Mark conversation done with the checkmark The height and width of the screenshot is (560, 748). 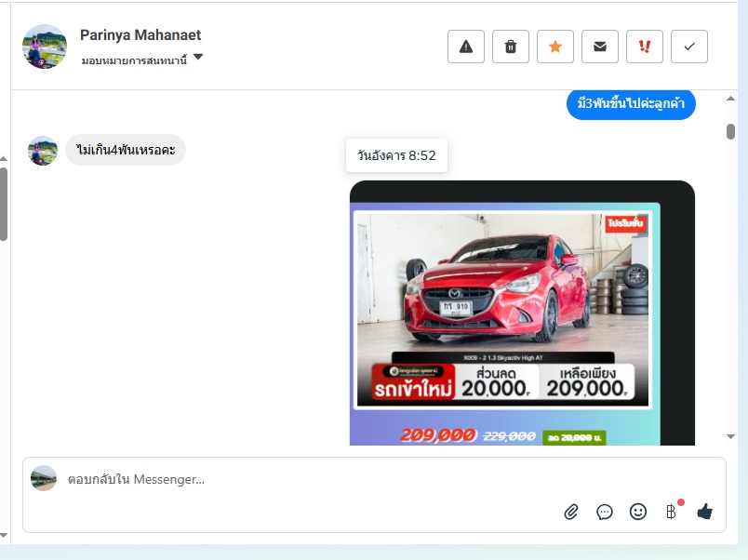click(x=689, y=47)
